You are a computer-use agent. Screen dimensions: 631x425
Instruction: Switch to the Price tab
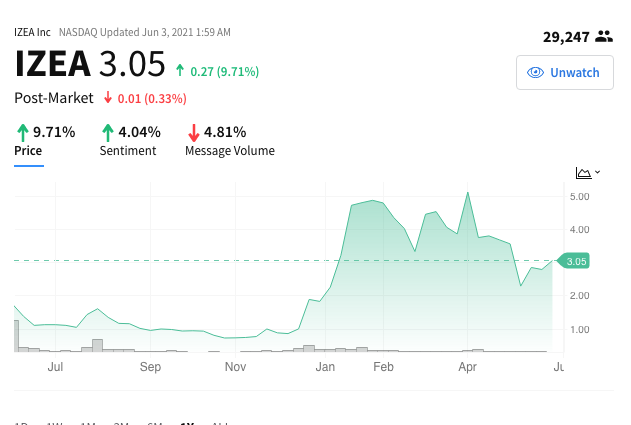28,151
